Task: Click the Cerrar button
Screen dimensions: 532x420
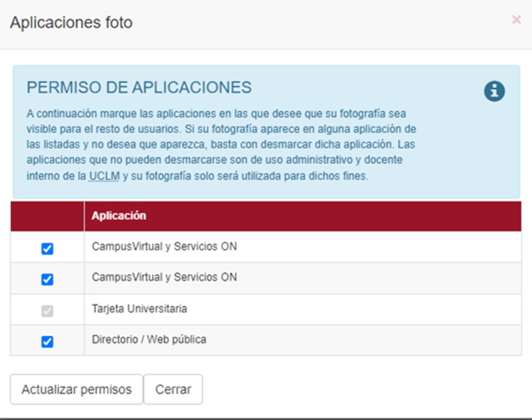Action: point(174,389)
